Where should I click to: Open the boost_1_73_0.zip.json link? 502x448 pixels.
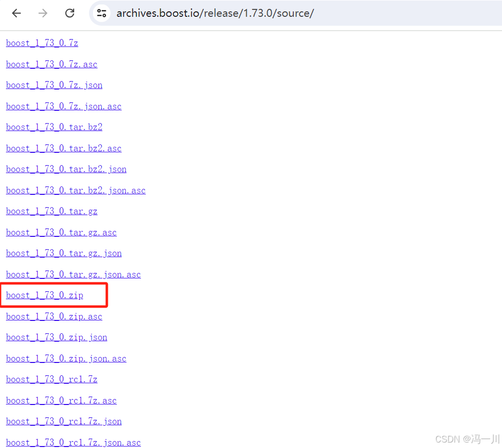[x=57, y=338]
